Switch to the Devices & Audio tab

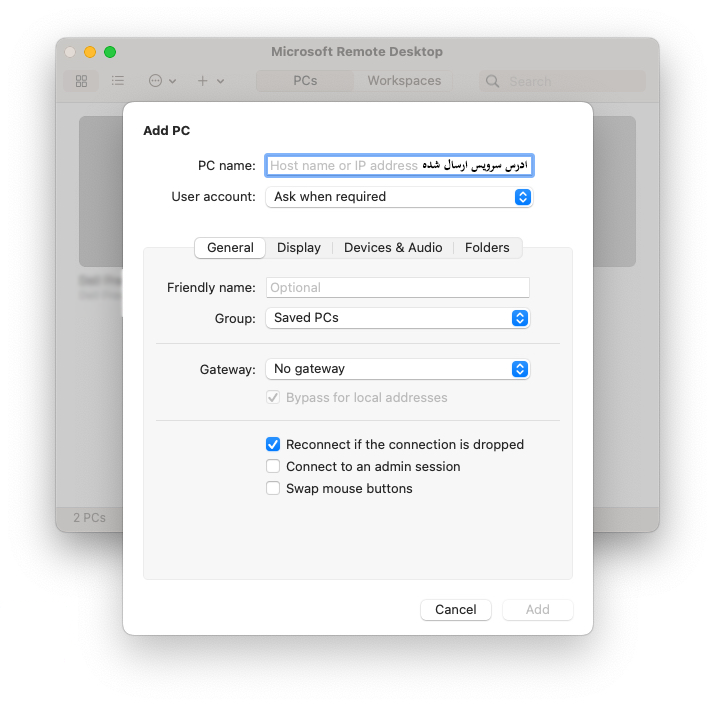(x=393, y=248)
